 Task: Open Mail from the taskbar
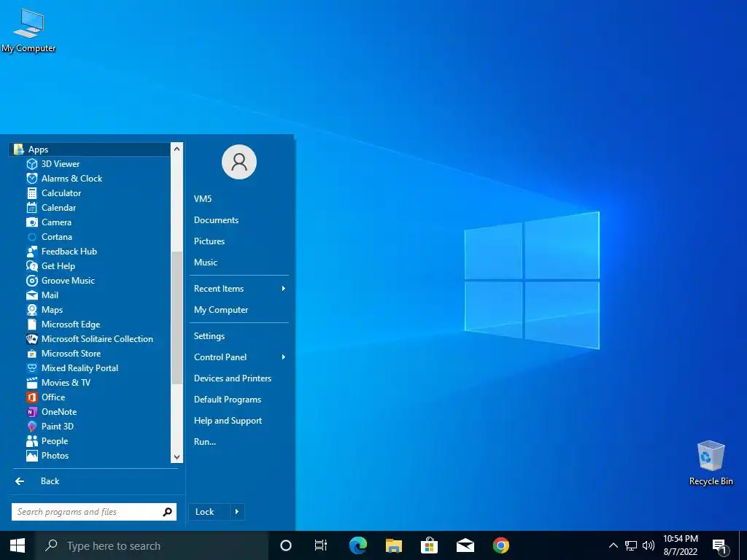pyautogui.click(x=465, y=545)
